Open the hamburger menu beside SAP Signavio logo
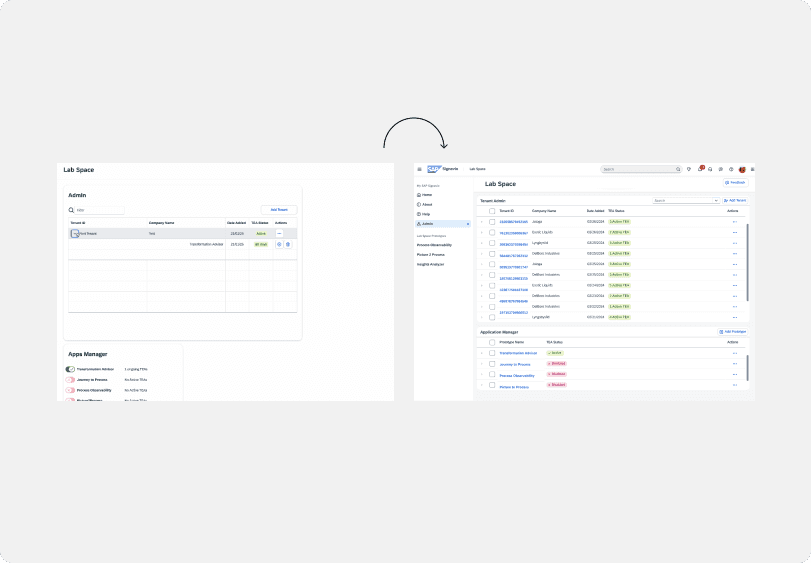811x563 pixels. [419, 169]
